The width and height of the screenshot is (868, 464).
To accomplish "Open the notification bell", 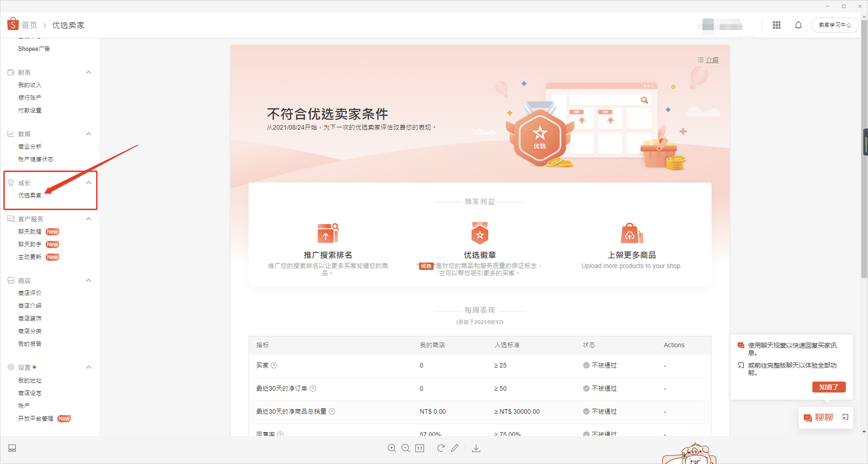I will click(799, 25).
